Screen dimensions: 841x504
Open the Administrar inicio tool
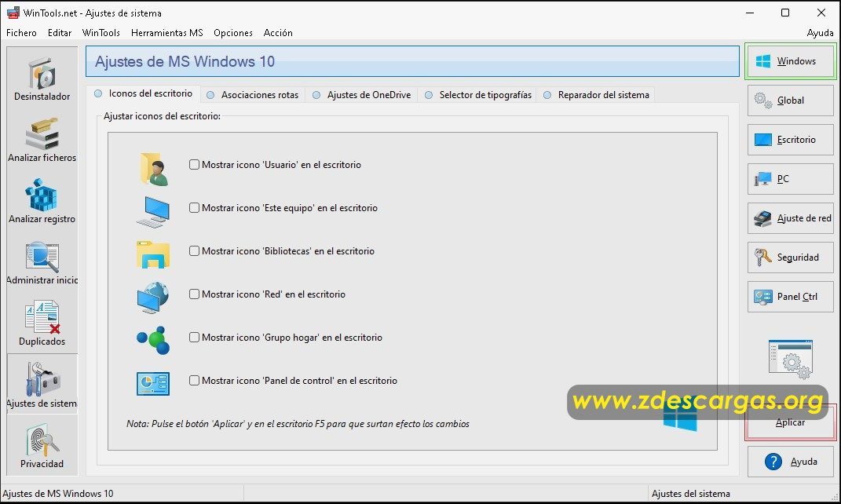coord(42,262)
